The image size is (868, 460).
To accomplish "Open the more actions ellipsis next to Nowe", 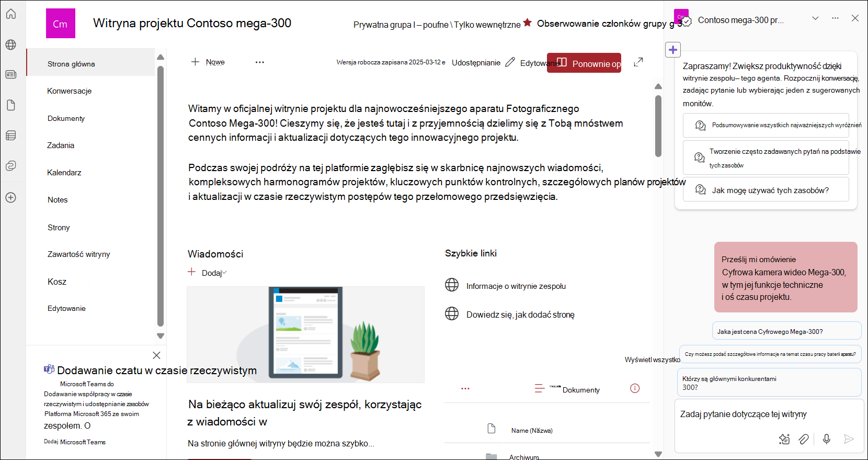I will click(x=260, y=62).
